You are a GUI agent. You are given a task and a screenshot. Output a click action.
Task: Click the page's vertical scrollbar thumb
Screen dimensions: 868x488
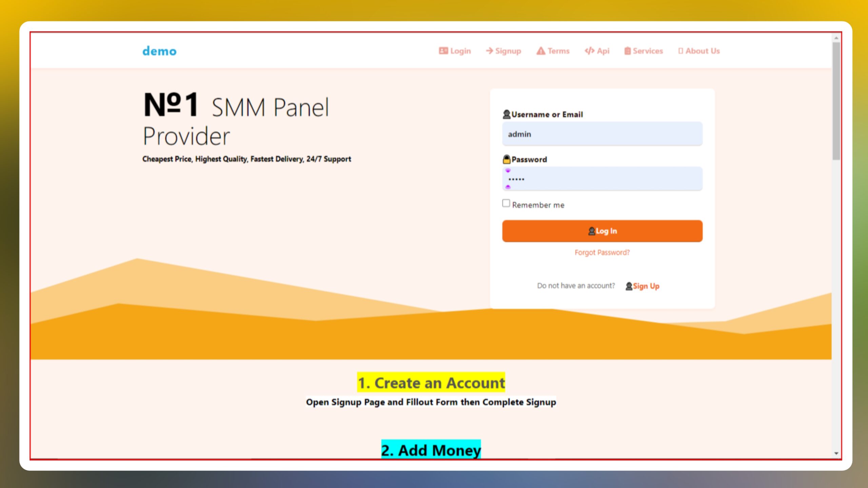(x=836, y=101)
